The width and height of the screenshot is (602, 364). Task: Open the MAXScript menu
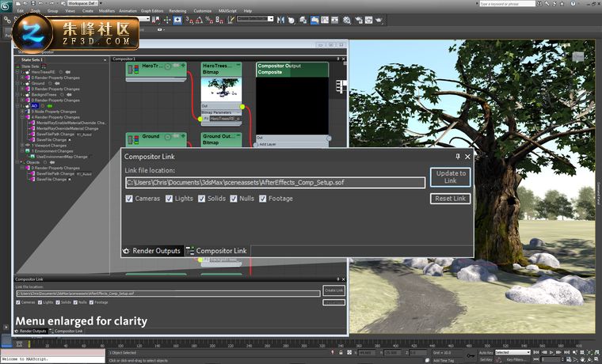pyautogui.click(x=227, y=11)
